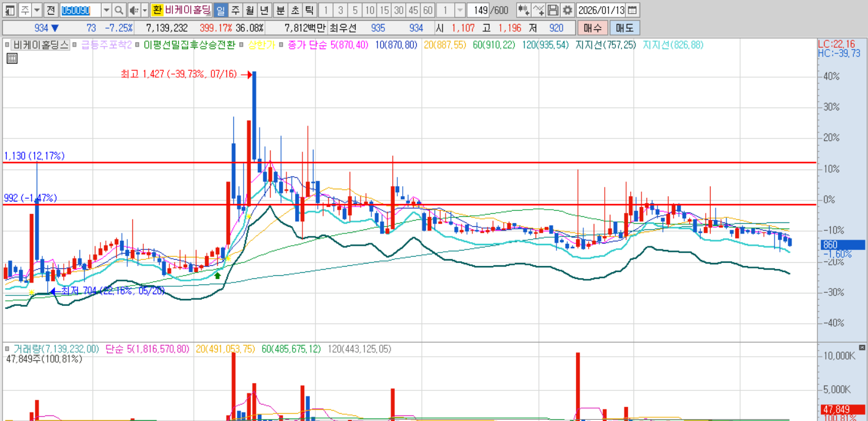Select the 10 interval button
The image size is (868, 421).
pyautogui.click(x=370, y=10)
